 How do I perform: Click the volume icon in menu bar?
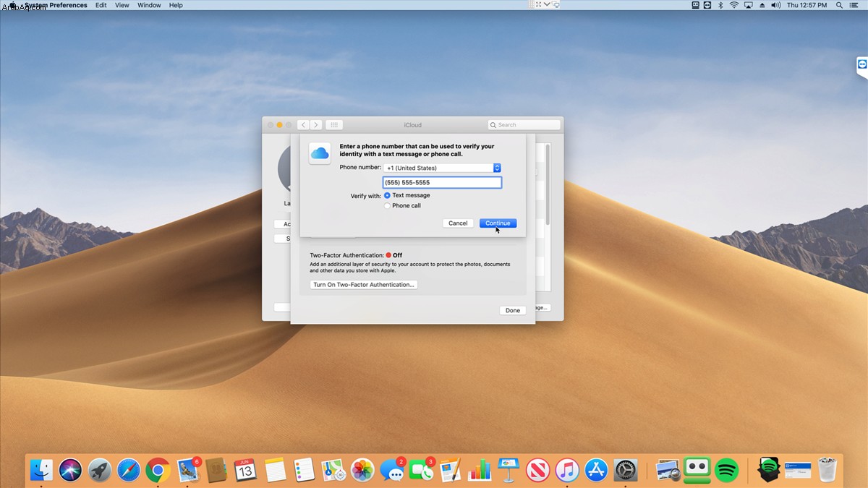776,5
